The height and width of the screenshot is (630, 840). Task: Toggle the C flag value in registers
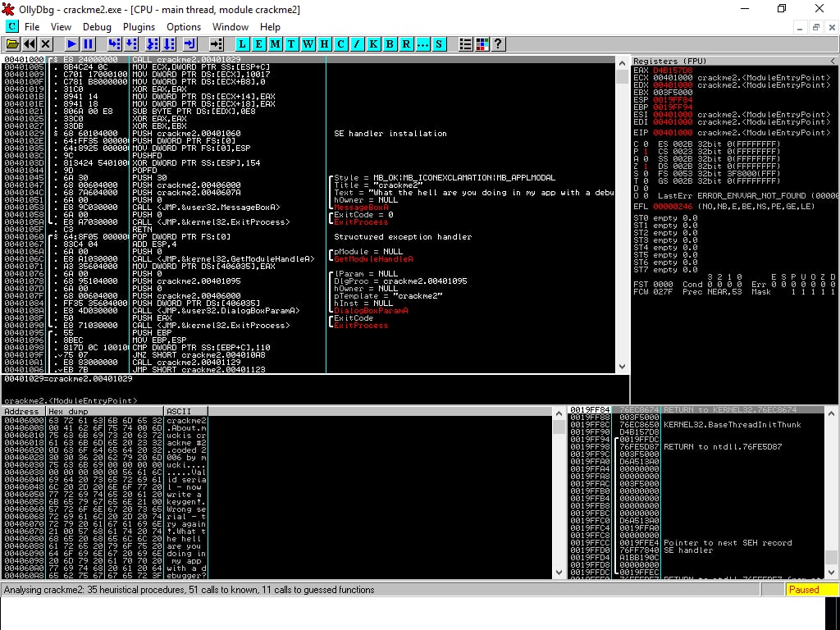(x=646, y=144)
